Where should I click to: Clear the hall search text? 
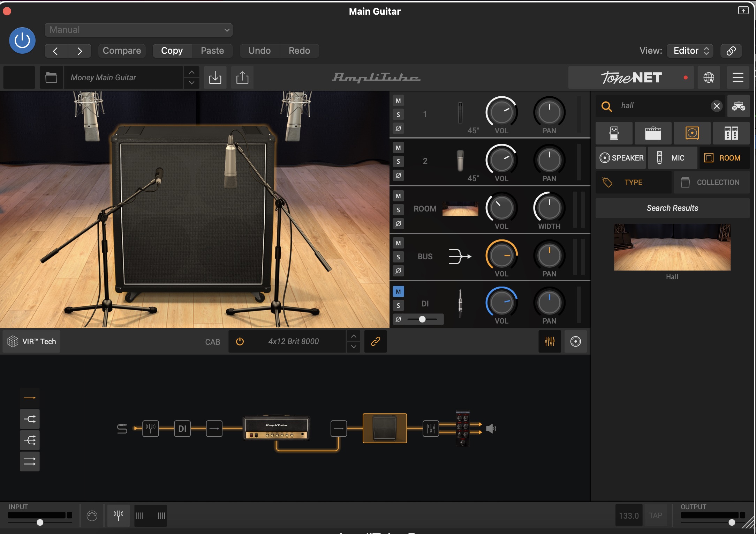(717, 106)
